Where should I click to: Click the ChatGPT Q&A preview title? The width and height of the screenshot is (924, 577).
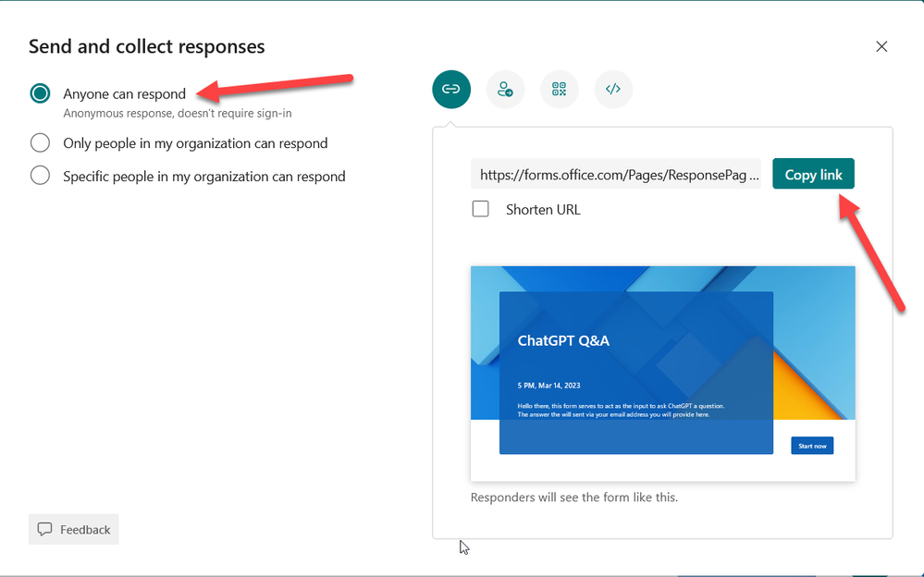tap(563, 340)
